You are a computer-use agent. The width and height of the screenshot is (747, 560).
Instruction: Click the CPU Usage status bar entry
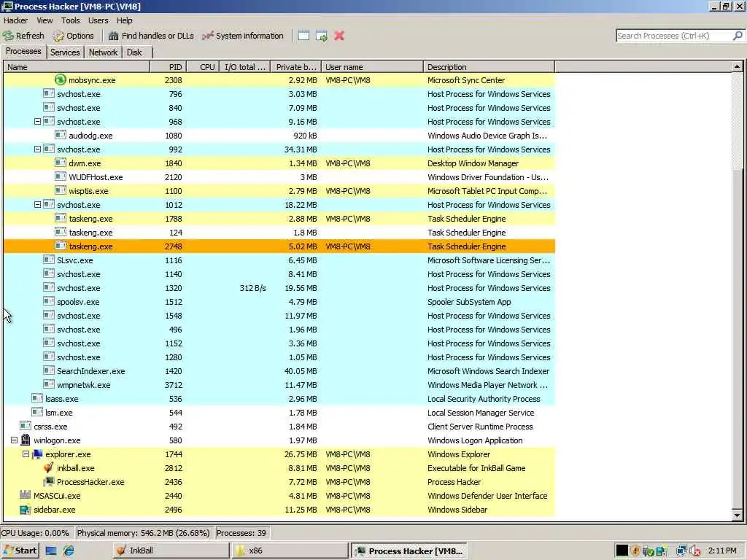coord(36,533)
